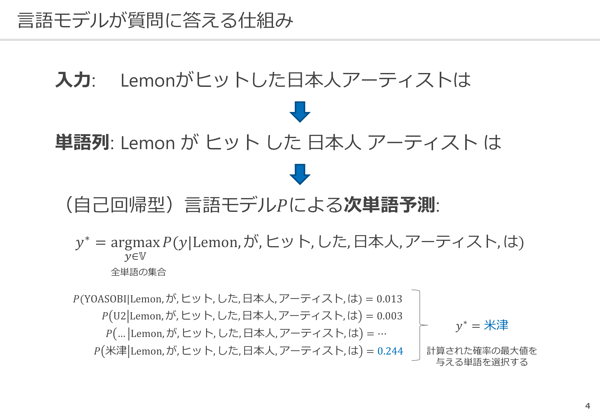Click the ellipsis probability line

(246, 334)
